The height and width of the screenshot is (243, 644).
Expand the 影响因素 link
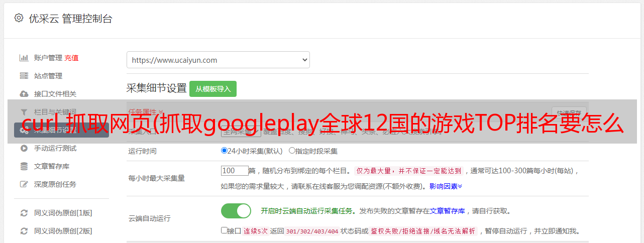pyautogui.click(x=446, y=186)
